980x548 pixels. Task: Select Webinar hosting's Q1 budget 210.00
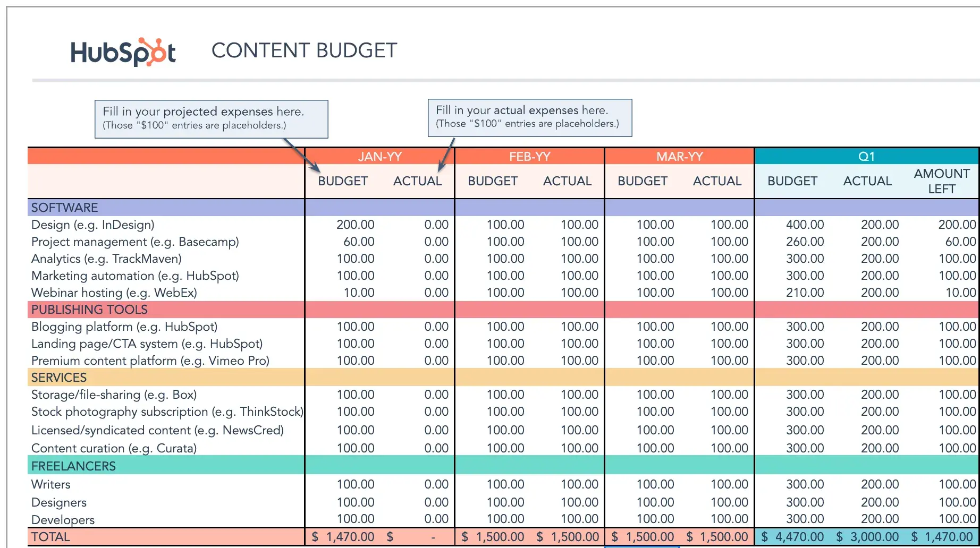click(805, 293)
